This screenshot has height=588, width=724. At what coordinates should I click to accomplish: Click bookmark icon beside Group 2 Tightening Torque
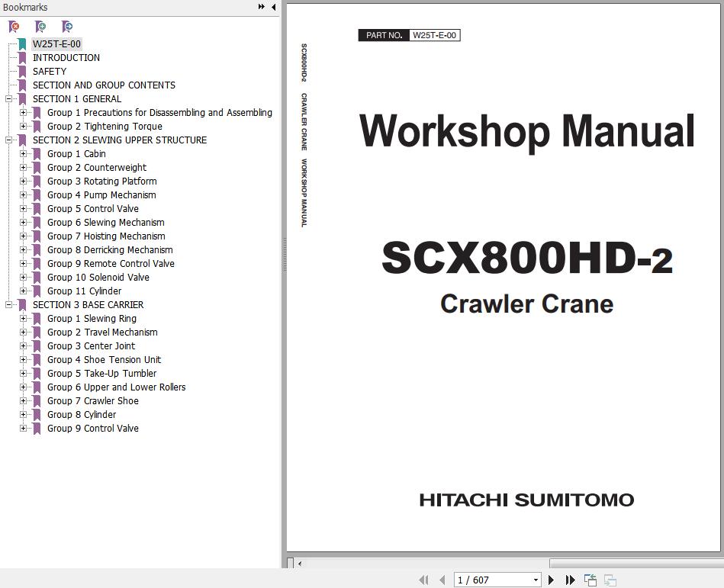coord(37,127)
